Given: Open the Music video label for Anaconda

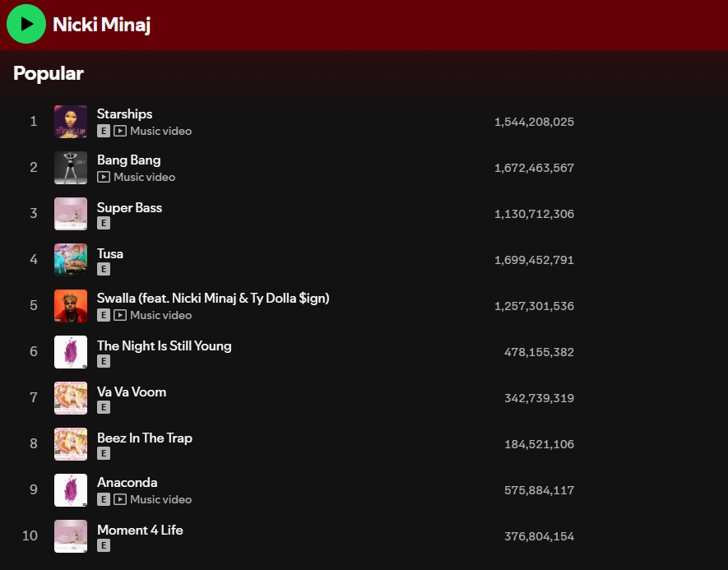Looking at the screenshot, I should point(160,499).
